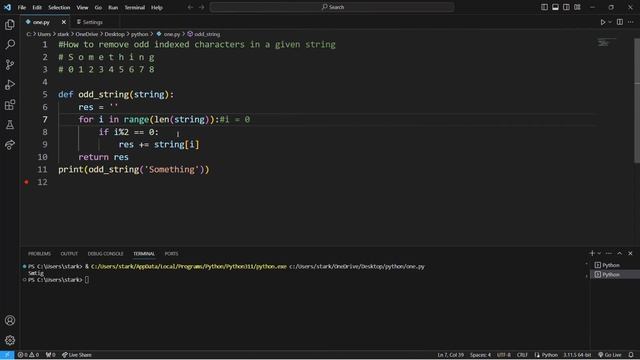This screenshot has height=360, width=640.
Task: Go forward with the navigation arrow
Action: tap(201, 7)
